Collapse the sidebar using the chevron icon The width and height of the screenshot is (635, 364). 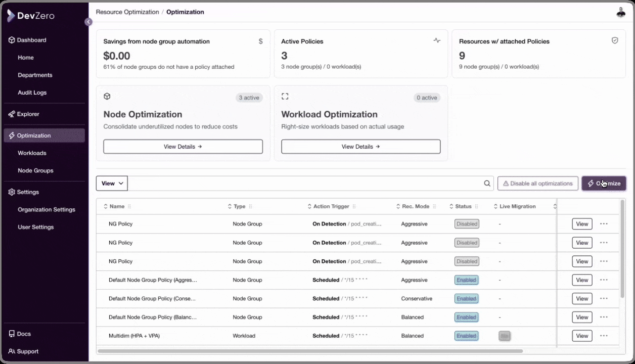(88, 22)
